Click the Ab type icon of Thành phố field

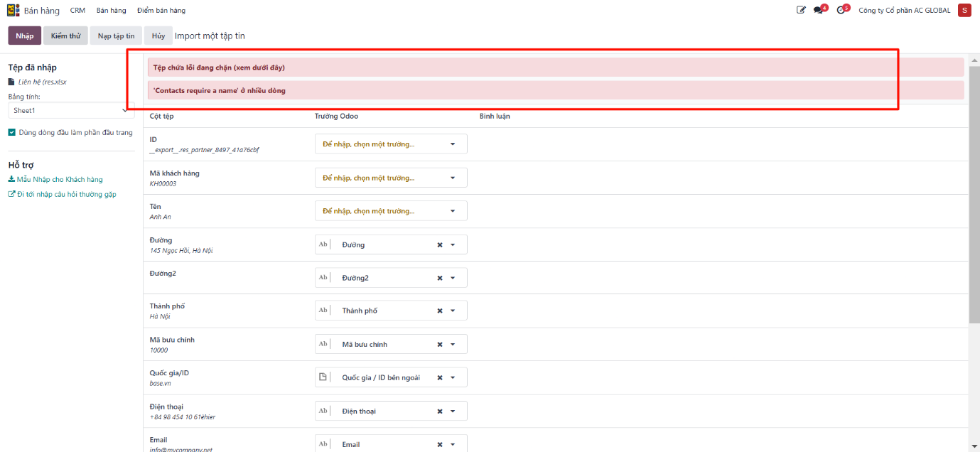(x=323, y=311)
